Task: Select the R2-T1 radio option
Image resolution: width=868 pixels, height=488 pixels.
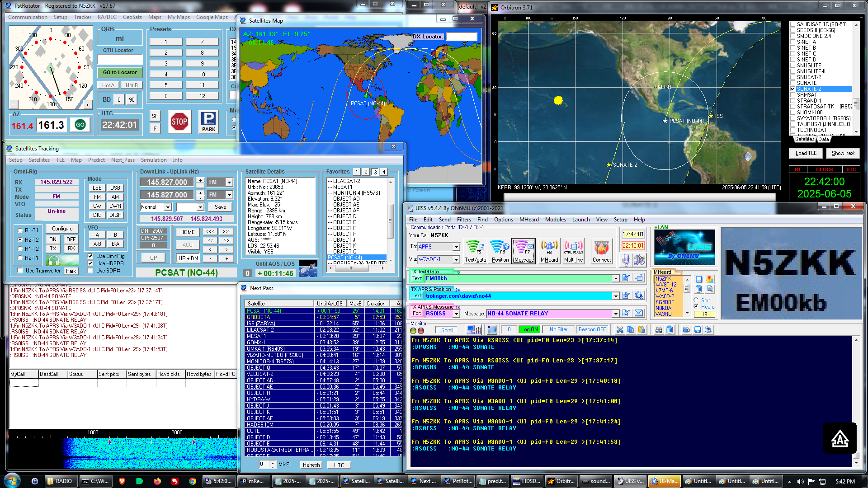Action: coord(20,258)
